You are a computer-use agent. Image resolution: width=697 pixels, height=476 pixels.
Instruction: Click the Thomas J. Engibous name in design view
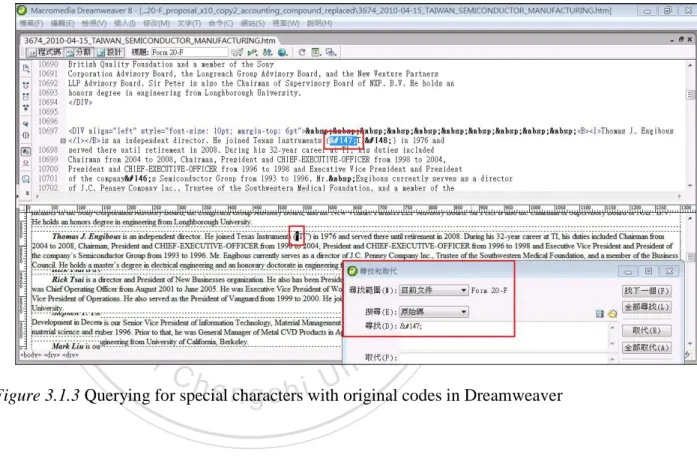coord(86,236)
